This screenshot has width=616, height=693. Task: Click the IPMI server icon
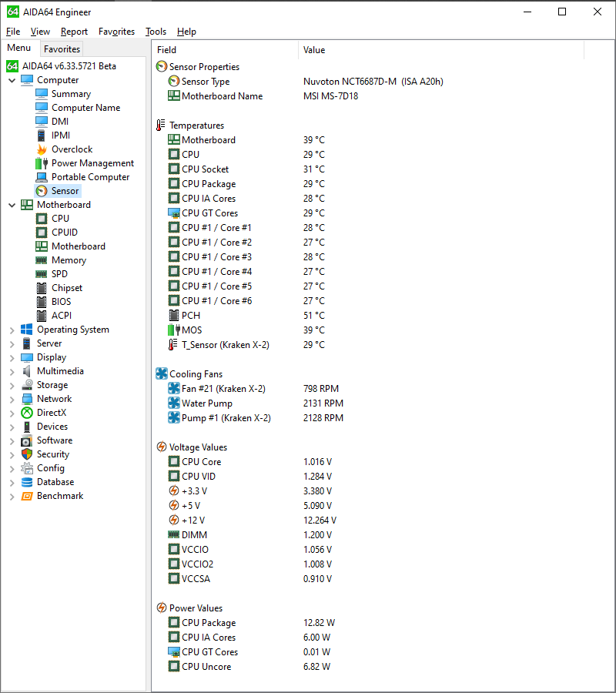pos(42,136)
